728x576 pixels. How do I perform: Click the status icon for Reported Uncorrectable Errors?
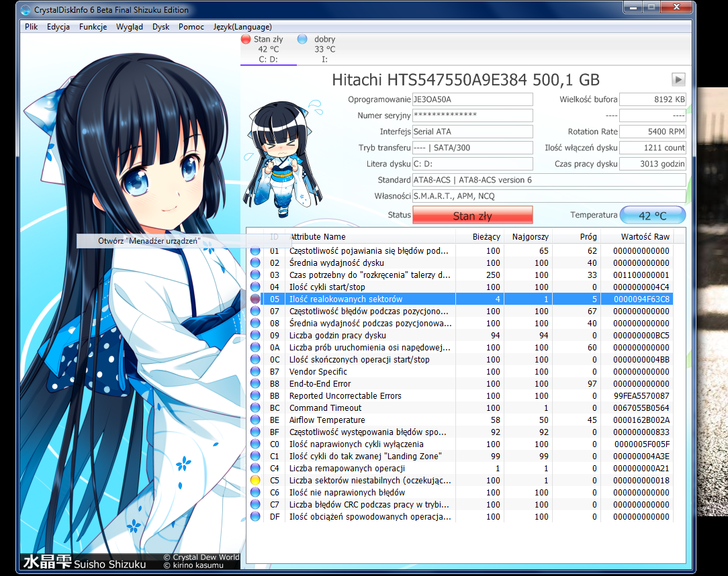(255, 395)
